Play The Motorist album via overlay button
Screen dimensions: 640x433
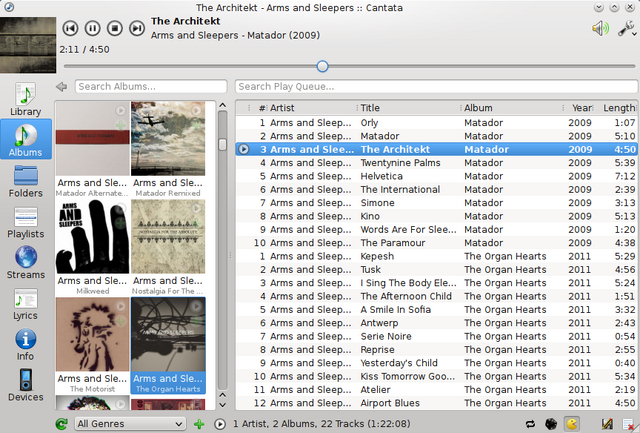(120, 306)
